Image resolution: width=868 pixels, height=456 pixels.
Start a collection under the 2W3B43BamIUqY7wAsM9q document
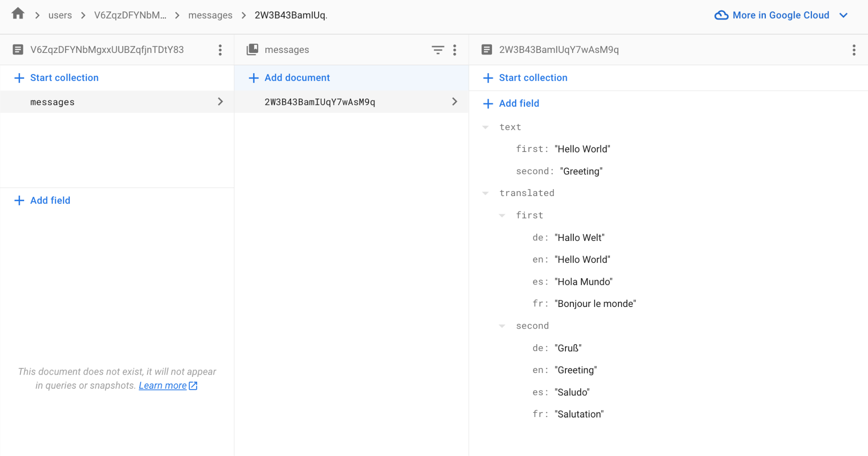tap(533, 78)
